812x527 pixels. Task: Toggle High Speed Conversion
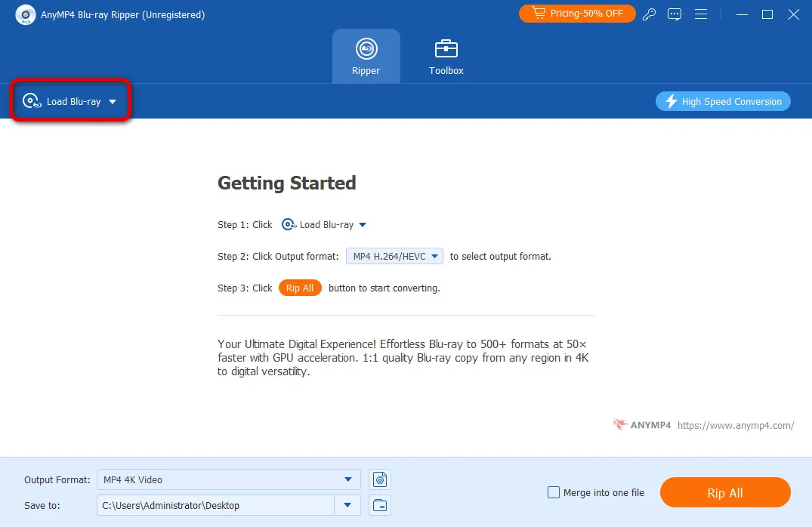tap(723, 101)
